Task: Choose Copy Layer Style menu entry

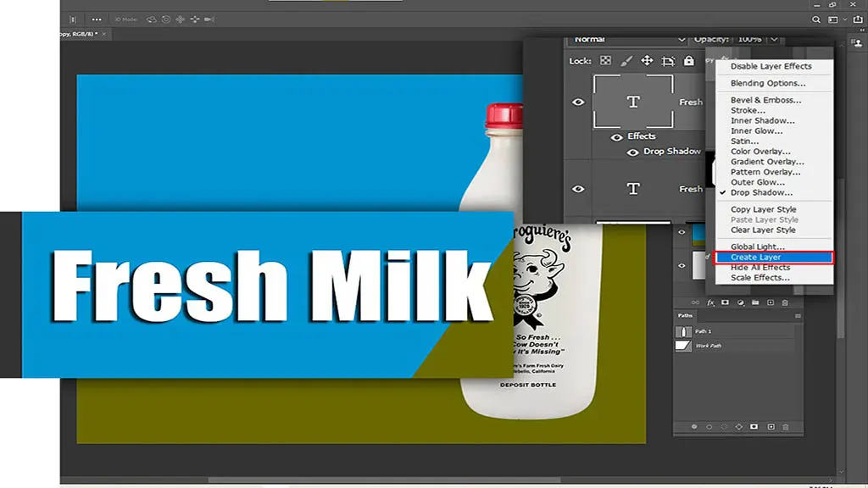Action: tap(764, 210)
